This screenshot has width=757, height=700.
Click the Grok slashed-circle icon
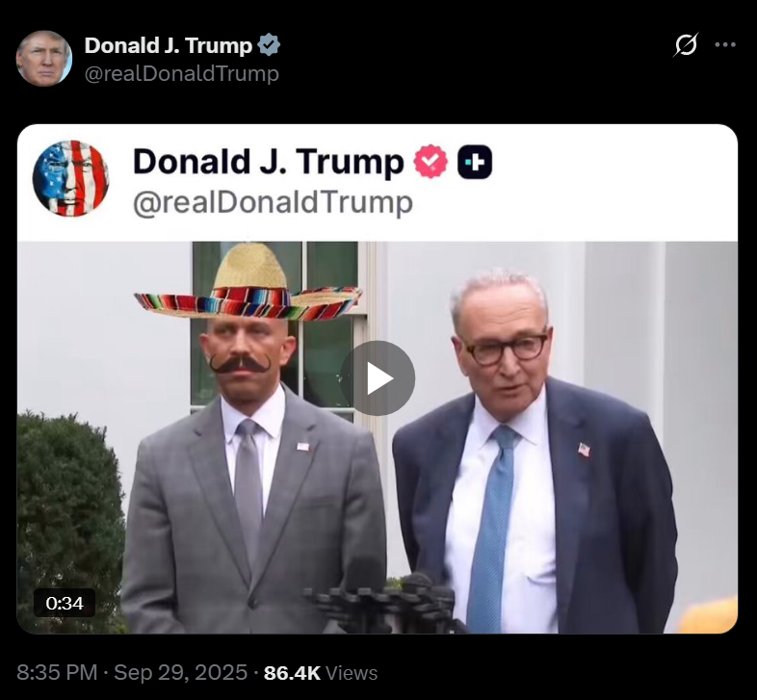pyautogui.click(x=686, y=45)
